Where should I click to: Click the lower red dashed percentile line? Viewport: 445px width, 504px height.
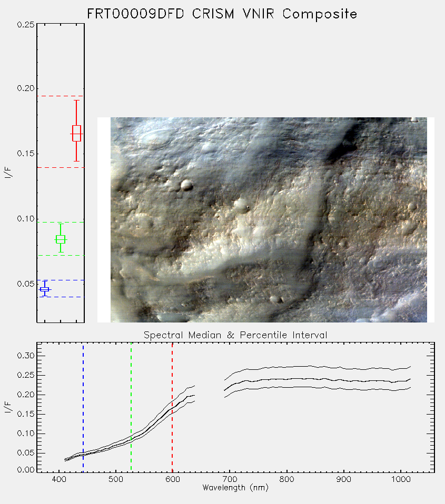pyautogui.click(x=61, y=167)
